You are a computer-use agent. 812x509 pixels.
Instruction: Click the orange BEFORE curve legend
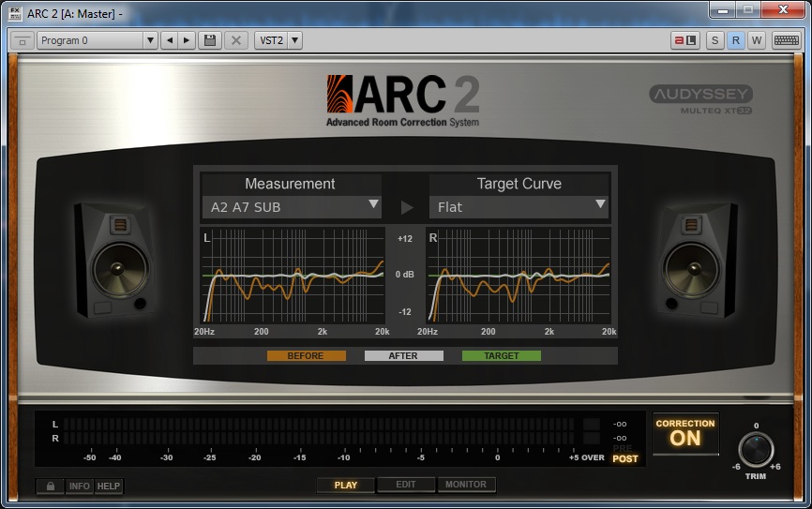pyautogui.click(x=306, y=356)
